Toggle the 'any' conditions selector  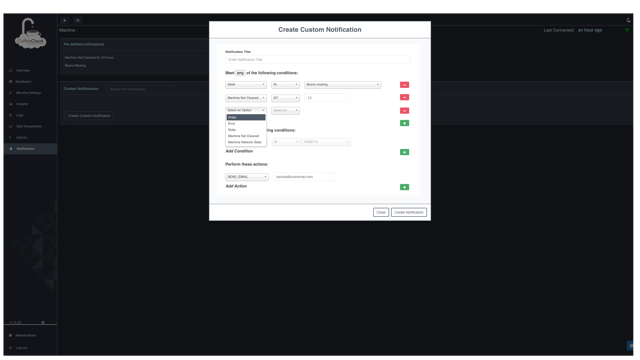coord(240,73)
